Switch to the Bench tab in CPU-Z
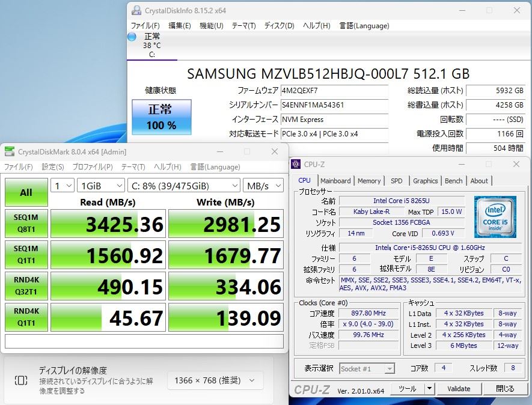 tap(454, 181)
